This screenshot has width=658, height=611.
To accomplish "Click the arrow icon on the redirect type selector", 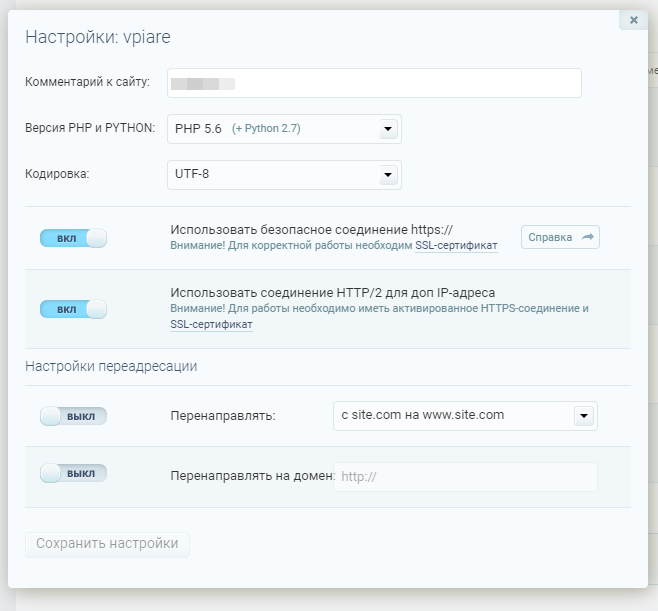I will click(584, 416).
